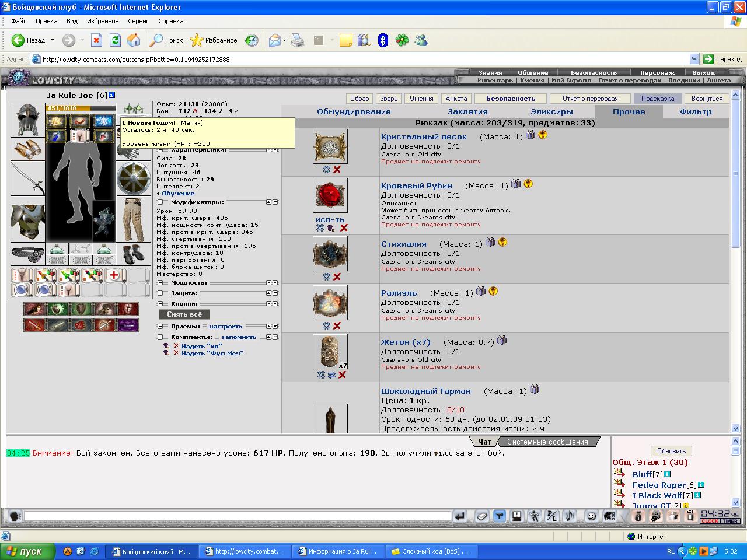The height and width of the screenshot is (560, 747).
Task: Click the chat message input field
Action: (x=237, y=516)
